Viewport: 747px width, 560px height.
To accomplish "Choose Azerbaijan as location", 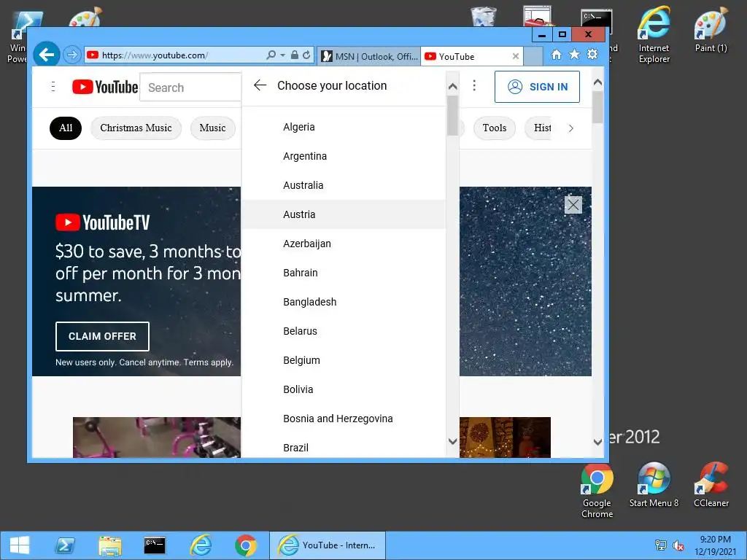I will [x=344, y=244].
